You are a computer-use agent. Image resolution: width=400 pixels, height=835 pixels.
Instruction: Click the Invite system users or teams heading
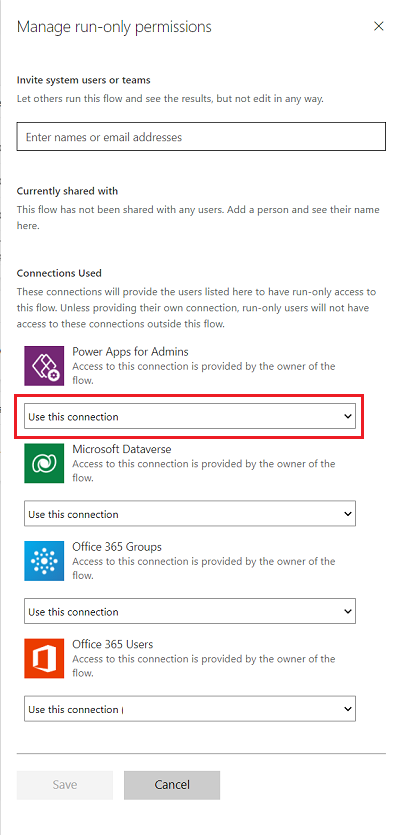click(84, 80)
